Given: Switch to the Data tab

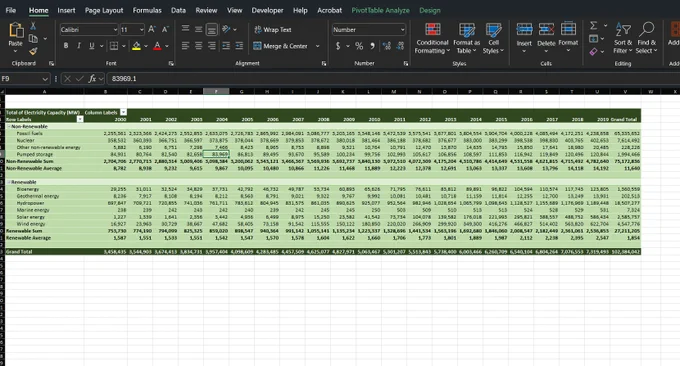Looking at the screenshot, I should click(x=178, y=10).
